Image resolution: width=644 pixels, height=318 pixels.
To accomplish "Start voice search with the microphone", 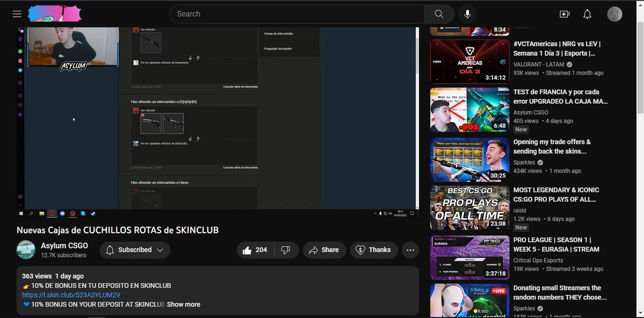I will [x=467, y=14].
